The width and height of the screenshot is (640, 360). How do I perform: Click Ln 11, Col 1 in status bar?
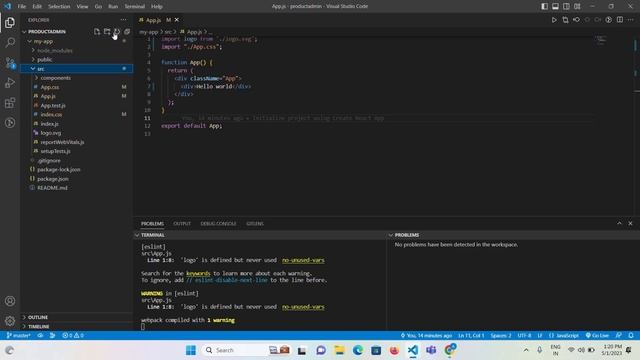click(x=471, y=335)
